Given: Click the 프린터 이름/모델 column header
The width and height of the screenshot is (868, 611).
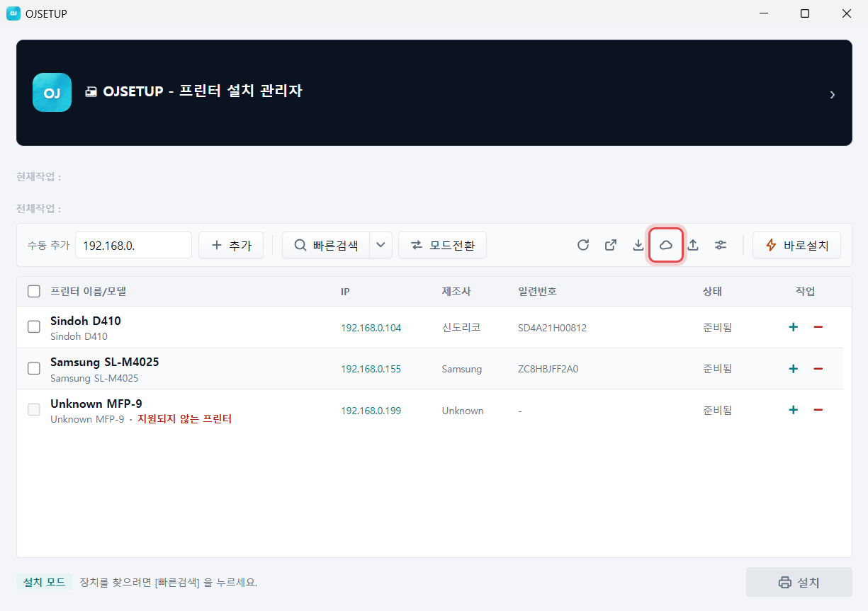Looking at the screenshot, I should point(89,291).
